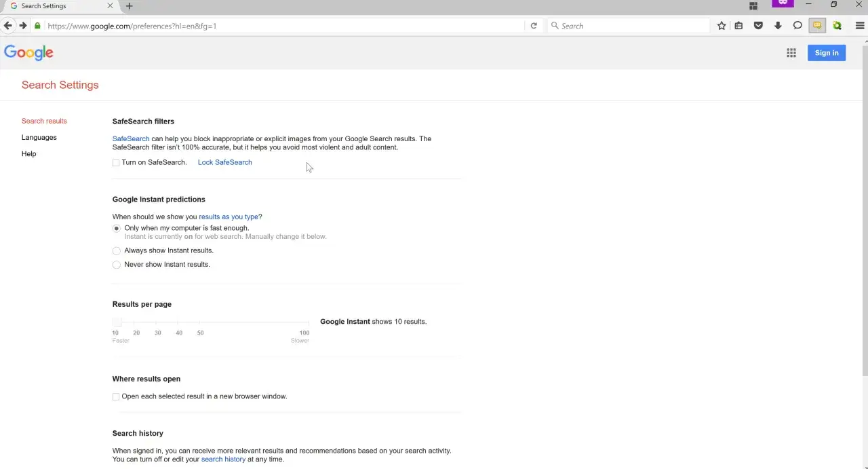Image resolution: width=868 pixels, height=469 pixels.
Task: Click the Google logo
Action: pos(28,53)
